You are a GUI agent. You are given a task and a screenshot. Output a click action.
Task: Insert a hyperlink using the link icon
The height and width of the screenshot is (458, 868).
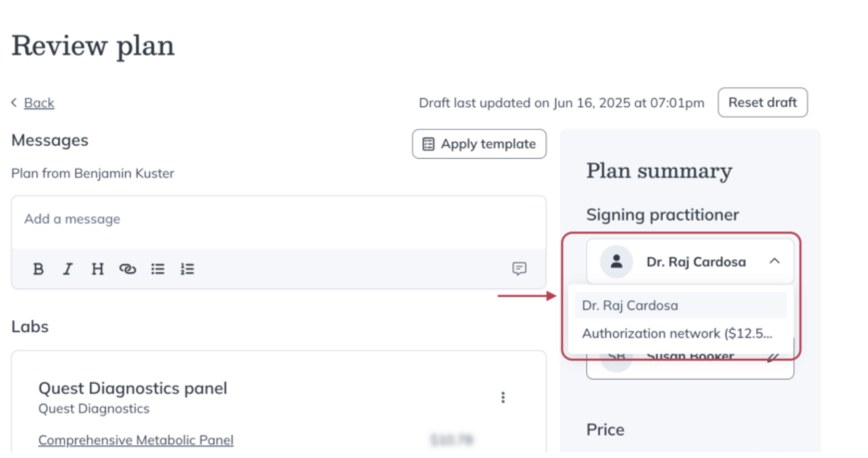pyautogui.click(x=128, y=269)
